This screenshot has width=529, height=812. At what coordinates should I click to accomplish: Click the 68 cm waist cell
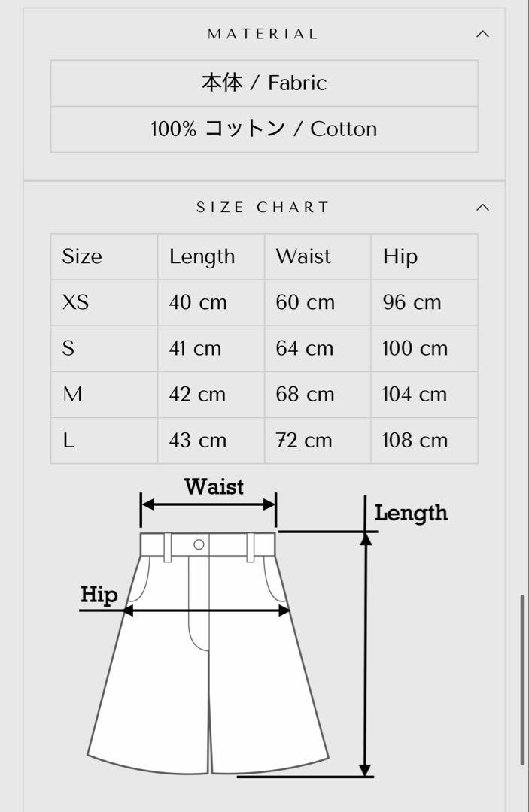305,395
